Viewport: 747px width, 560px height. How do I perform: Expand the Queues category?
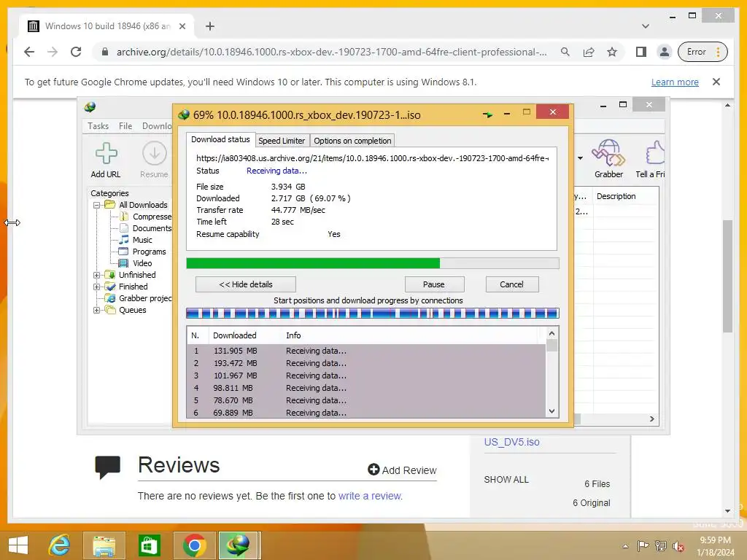97,310
